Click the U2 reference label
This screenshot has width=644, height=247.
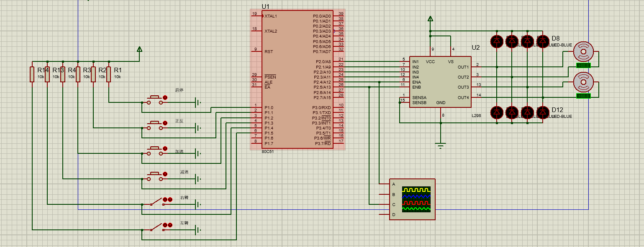pyautogui.click(x=476, y=48)
